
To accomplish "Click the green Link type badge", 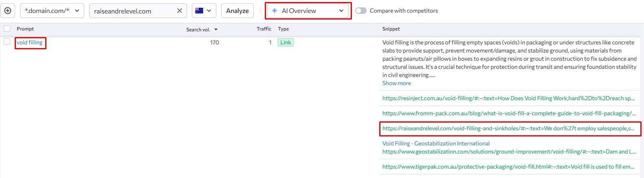I will click(286, 42).
